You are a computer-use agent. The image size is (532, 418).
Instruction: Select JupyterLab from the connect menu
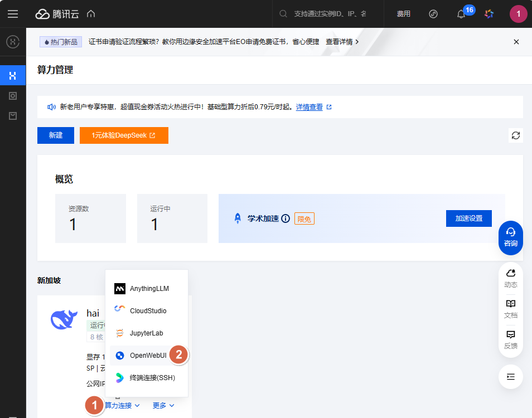[x=147, y=333]
